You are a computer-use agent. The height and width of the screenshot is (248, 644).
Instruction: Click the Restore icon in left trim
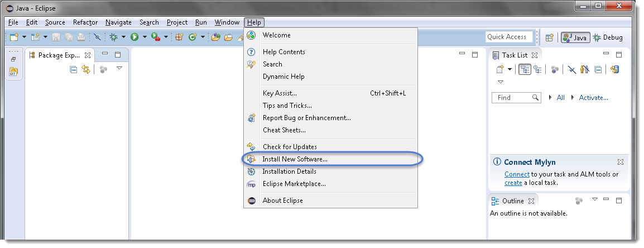tap(13, 59)
